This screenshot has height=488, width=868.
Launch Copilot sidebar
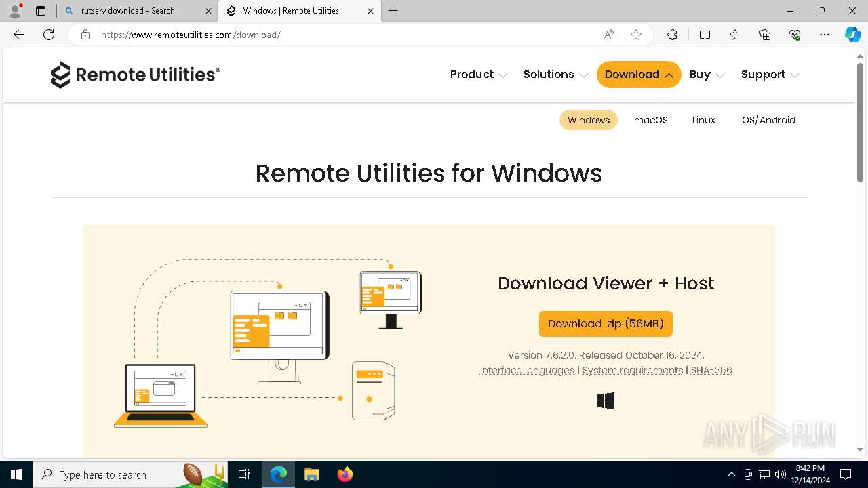tap(852, 35)
